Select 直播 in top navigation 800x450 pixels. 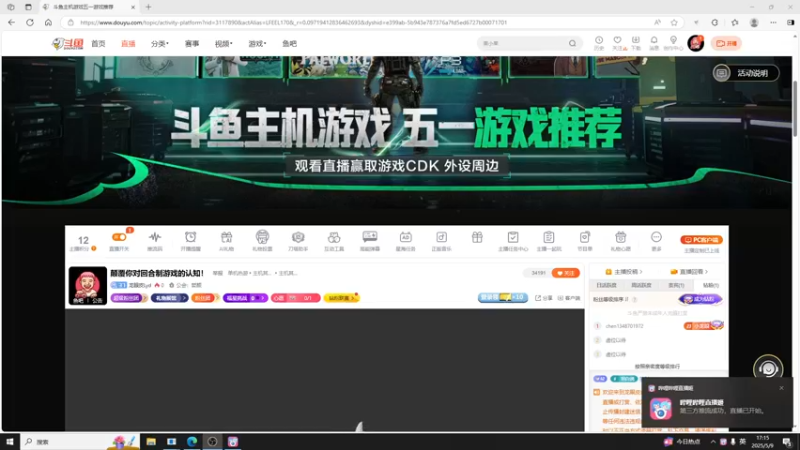pos(128,44)
